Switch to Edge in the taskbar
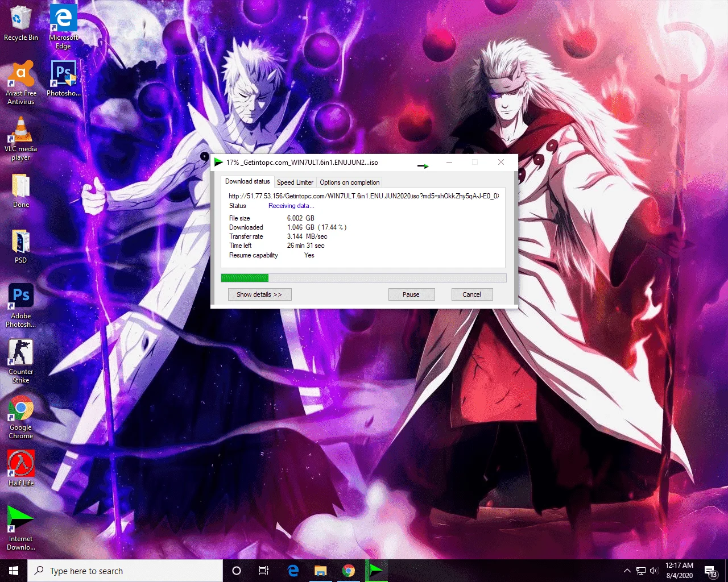The image size is (728, 582). click(293, 571)
